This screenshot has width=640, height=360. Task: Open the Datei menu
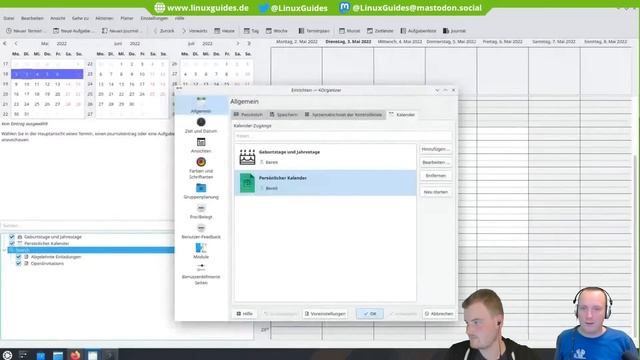click(x=9, y=18)
